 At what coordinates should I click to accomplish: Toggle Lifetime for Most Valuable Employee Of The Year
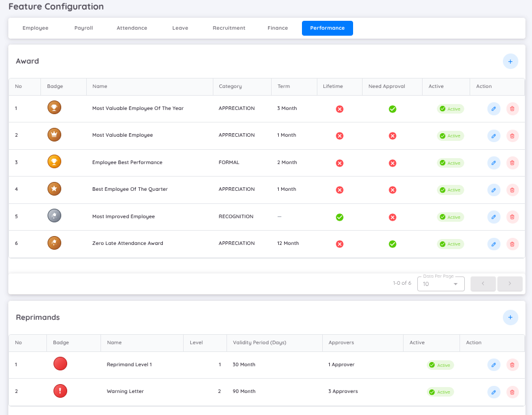coord(339,109)
